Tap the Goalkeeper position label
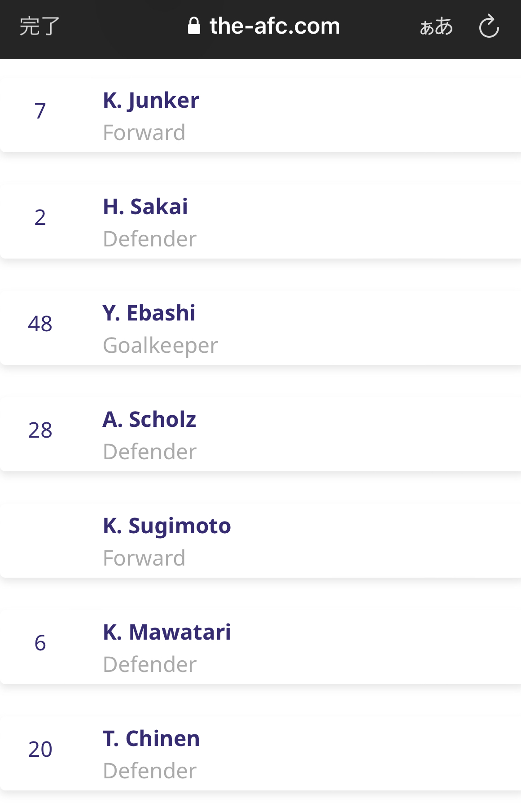The image size is (521, 812). tap(160, 346)
